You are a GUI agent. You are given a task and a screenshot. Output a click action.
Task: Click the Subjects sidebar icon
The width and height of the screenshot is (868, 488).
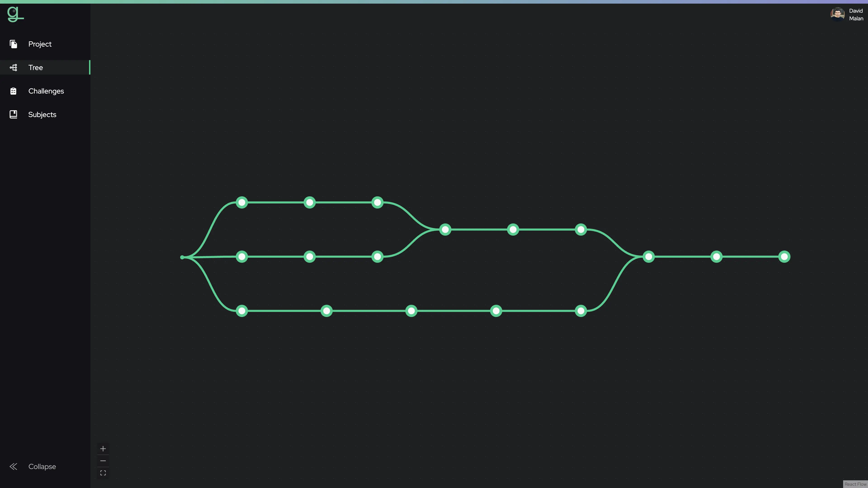(13, 114)
